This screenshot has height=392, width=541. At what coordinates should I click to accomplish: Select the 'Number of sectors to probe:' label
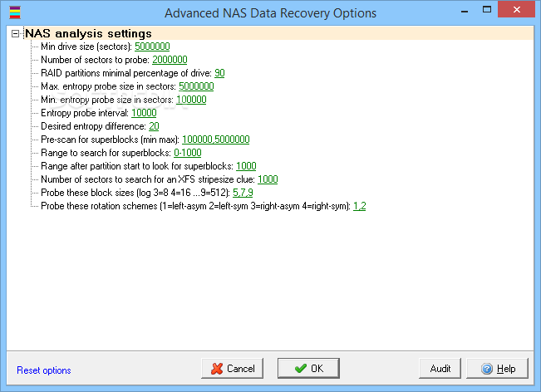(96, 60)
